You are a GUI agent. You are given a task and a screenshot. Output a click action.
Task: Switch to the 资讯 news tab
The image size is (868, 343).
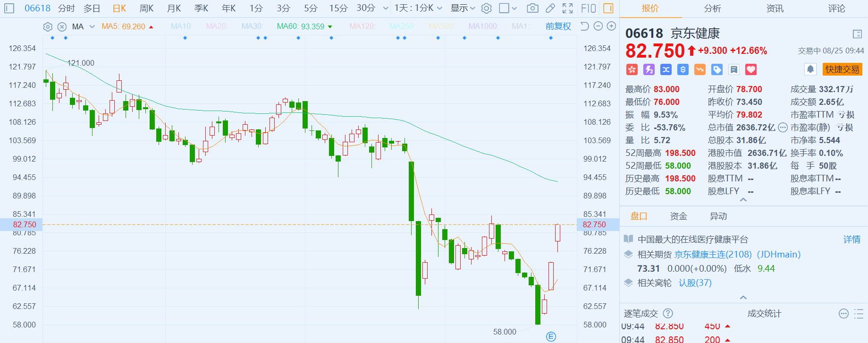[775, 9]
